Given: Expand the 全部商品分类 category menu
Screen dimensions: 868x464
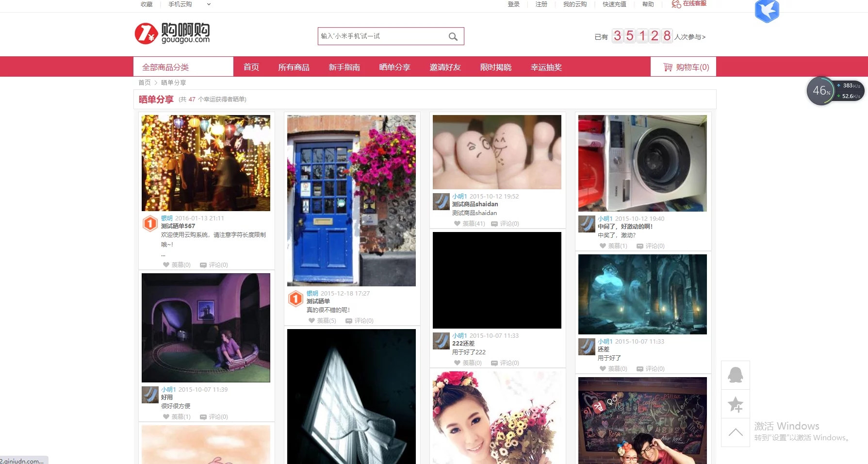Looking at the screenshot, I should click(183, 67).
